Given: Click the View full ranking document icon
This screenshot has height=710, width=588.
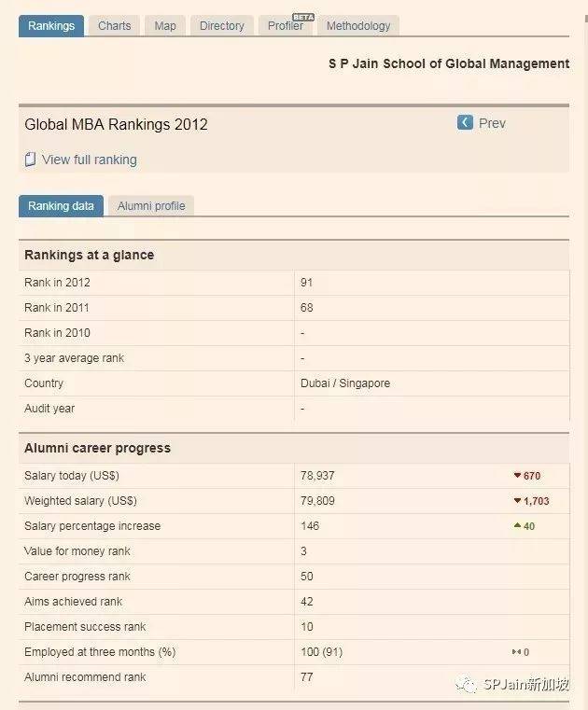Looking at the screenshot, I should 30,160.
